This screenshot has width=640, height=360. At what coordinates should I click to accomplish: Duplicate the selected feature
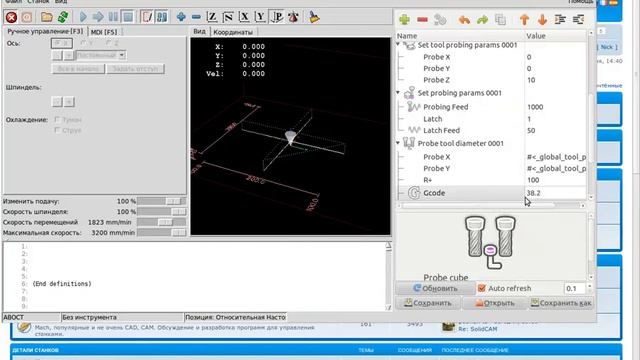[x=500, y=20]
